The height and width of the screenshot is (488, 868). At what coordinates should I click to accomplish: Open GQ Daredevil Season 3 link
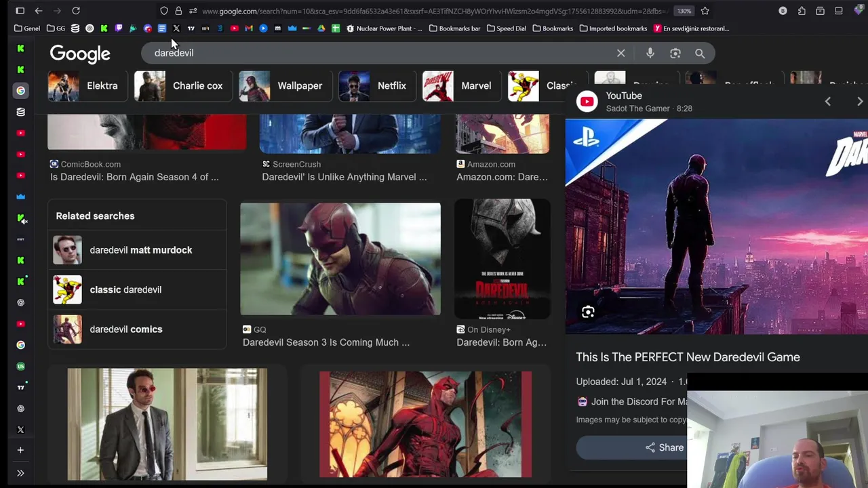coord(326,342)
